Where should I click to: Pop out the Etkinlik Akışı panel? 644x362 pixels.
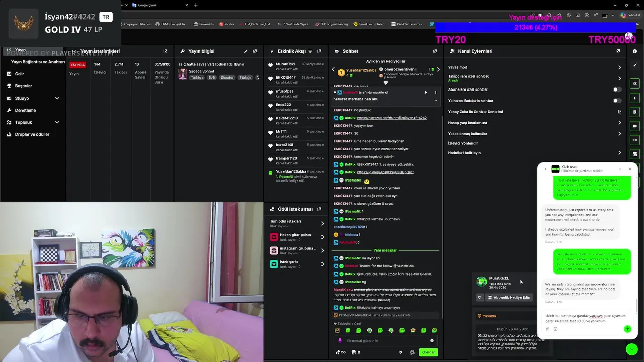[x=319, y=51]
